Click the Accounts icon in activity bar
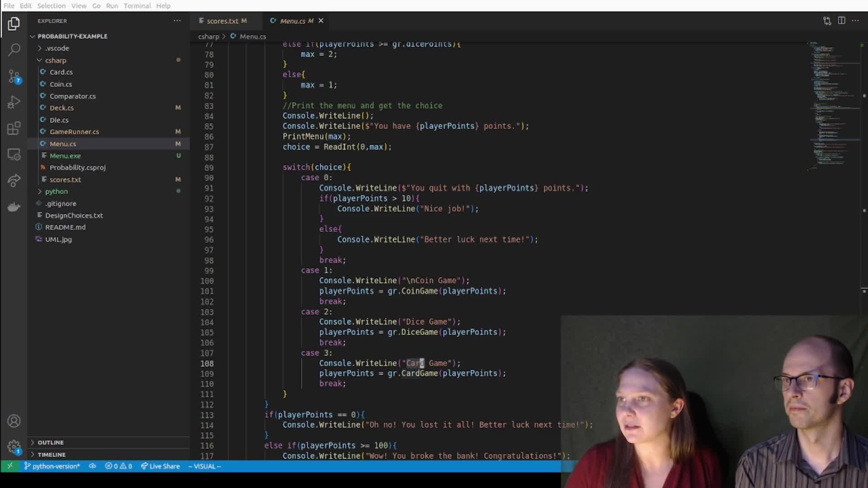868x488 pixels. tap(14, 421)
